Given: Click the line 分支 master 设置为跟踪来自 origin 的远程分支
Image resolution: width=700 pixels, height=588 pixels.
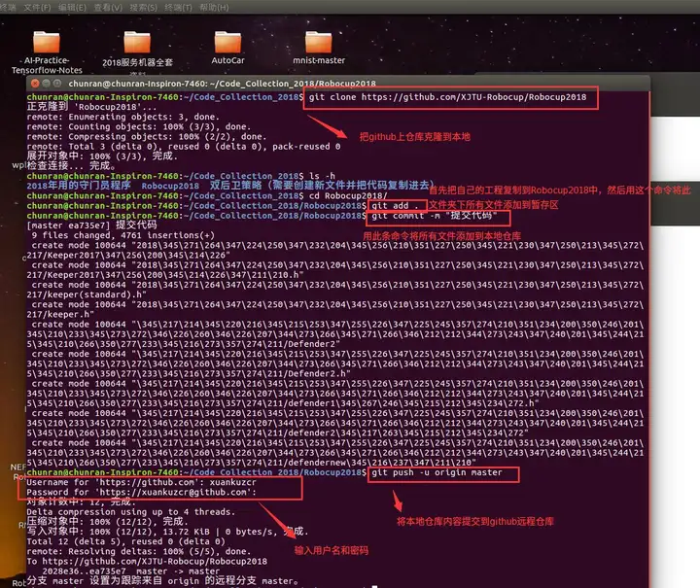Looking at the screenshot, I should [162, 581].
